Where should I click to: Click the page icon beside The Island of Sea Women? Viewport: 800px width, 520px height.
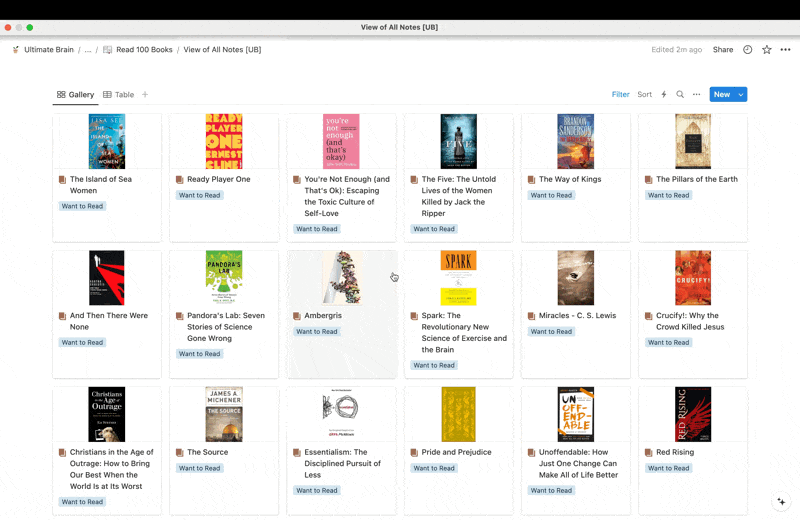tap(62, 180)
